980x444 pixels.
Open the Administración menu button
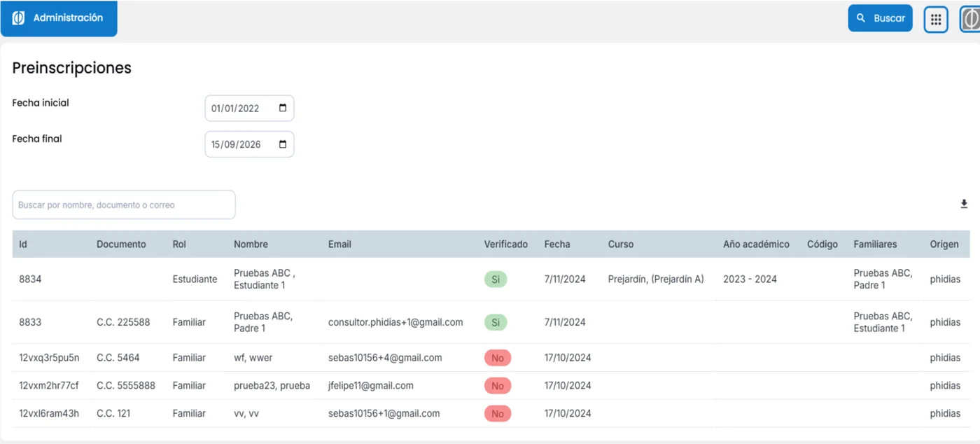(59, 18)
